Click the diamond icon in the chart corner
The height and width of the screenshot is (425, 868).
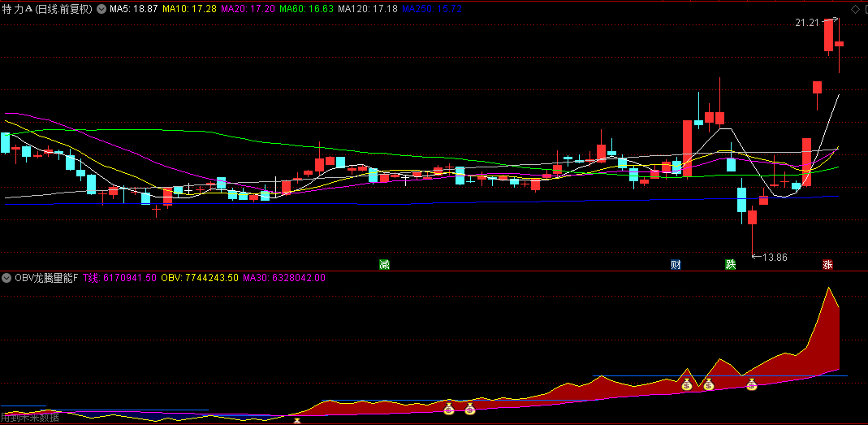click(x=853, y=9)
